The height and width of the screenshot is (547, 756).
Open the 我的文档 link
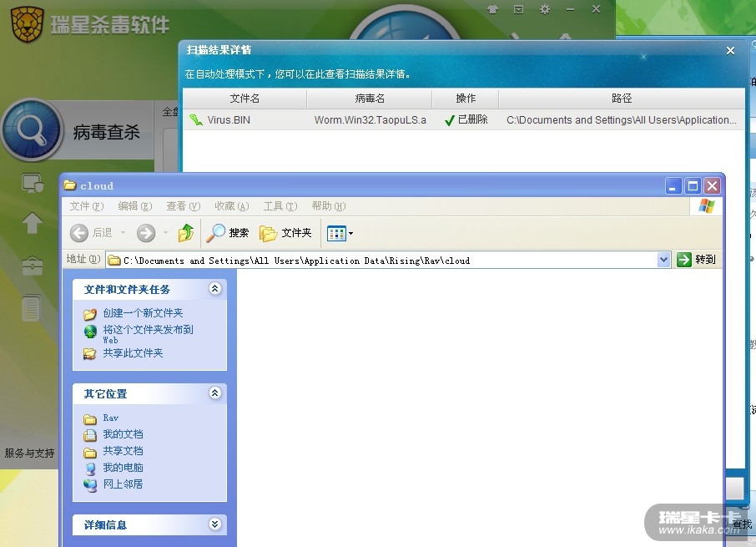pyautogui.click(x=123, y=434)
